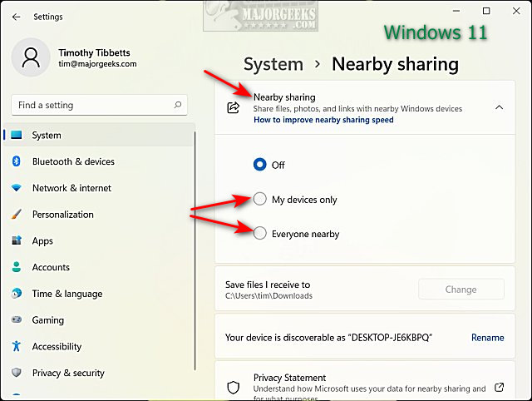This screenshot has height=401, width=532.
Task: Click the back arrow in Settings
Action: (16, 17)
